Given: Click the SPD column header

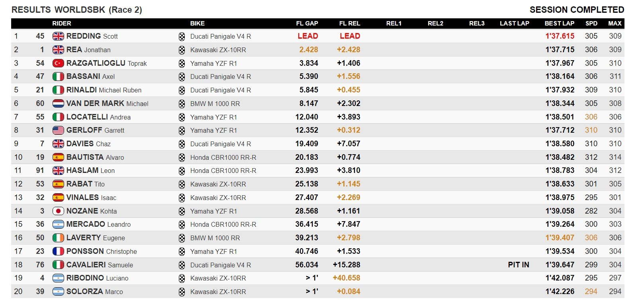Looking at the screenshot, I should pyautogui.click(x=591, y=24).
